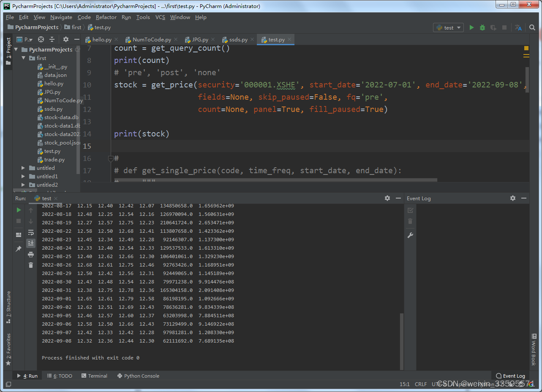
Task: Collapse all icon in Project panel header
Action: pyautogui.click(x=52, y=39)
